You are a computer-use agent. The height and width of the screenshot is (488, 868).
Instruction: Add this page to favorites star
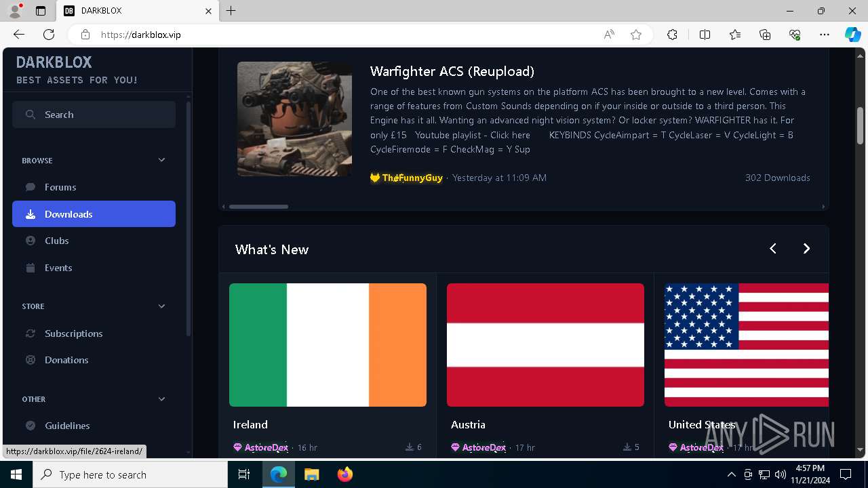[x=636, y=35]
